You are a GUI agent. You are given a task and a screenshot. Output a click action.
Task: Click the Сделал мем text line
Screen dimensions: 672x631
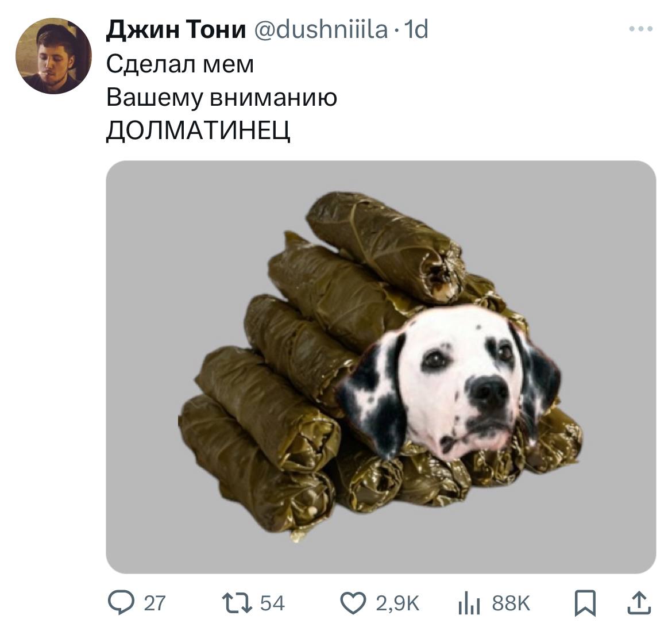pyautogui.click(x=180, y=64)
